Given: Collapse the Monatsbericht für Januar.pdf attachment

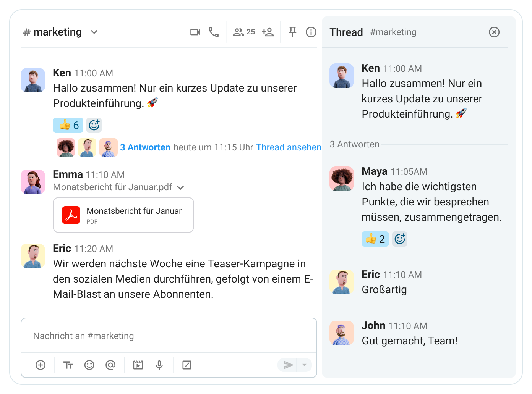Looking at the screenshot, I should (181, 187).
